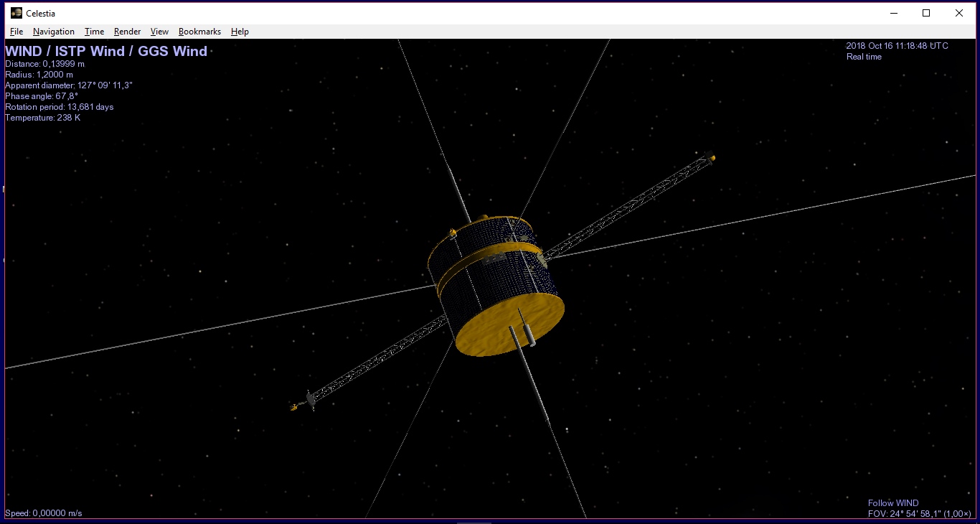Click the 'Follow WIND' status text
The height and width of the screenshot is (524, 980).
click(893, 503)
